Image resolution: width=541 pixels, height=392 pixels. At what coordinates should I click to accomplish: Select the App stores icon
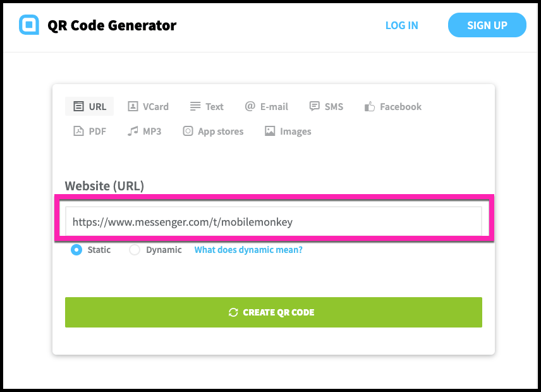(188, 132)
